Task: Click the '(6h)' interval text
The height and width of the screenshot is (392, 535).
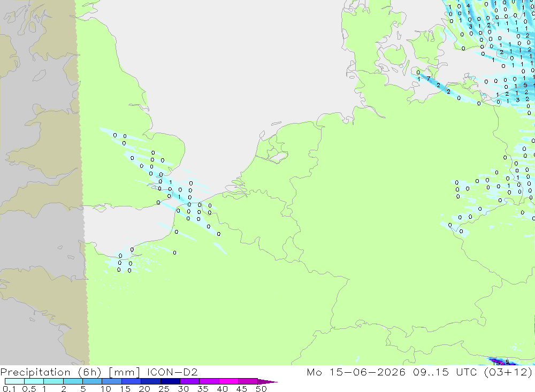Action: (89, 372)
